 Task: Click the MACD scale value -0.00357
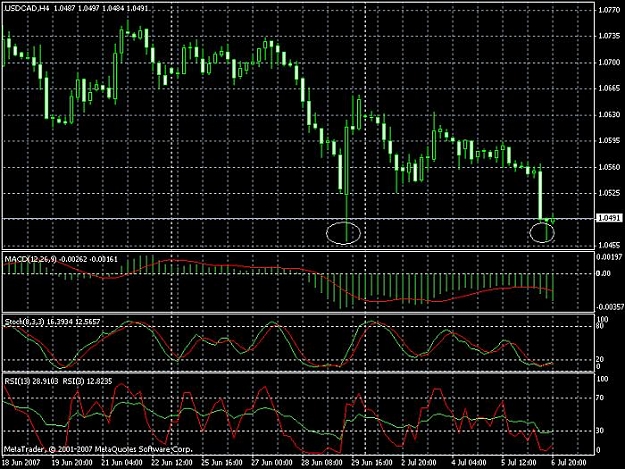click(x=609, y=307)
